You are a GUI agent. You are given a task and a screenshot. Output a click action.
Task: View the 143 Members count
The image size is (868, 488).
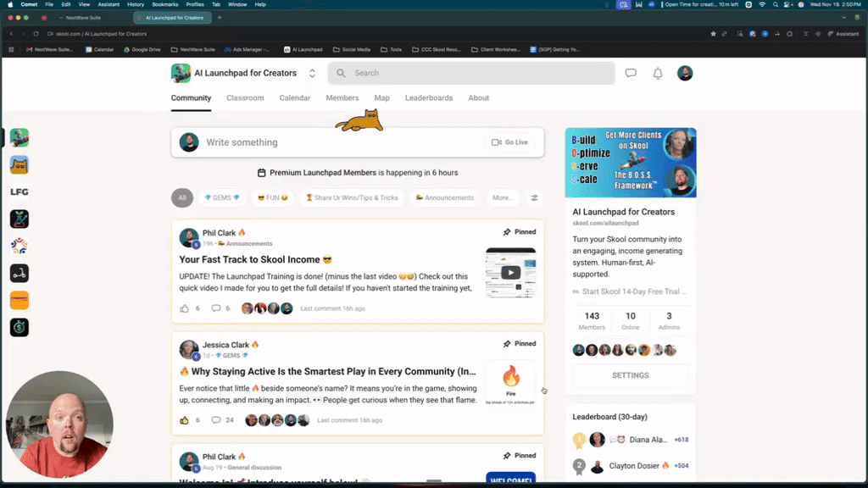pos(592,320)
